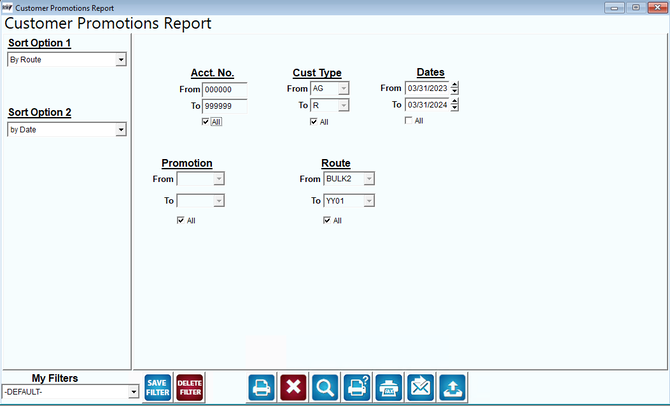
Task: Enable the Dates All checkbox
Action: [x=408, y=121]
